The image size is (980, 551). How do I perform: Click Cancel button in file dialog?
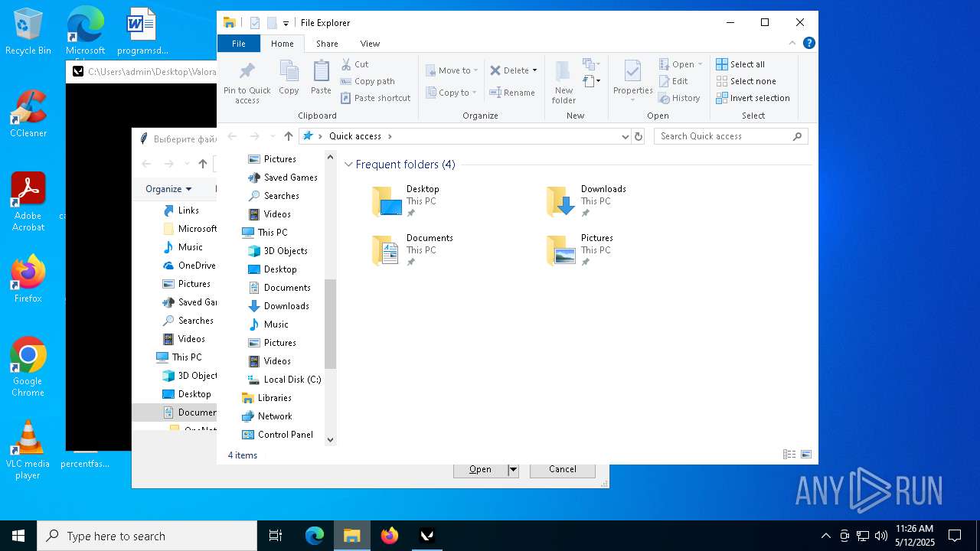[563, 470]
